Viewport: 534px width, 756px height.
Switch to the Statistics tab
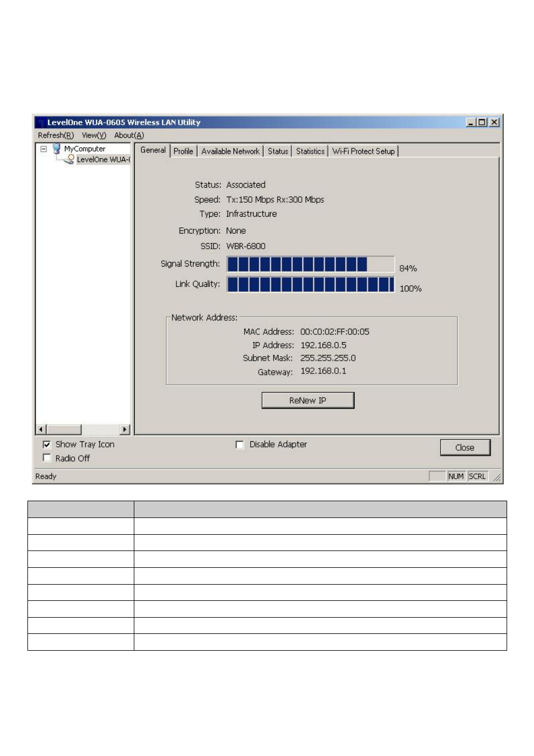(x=310, y=151)
